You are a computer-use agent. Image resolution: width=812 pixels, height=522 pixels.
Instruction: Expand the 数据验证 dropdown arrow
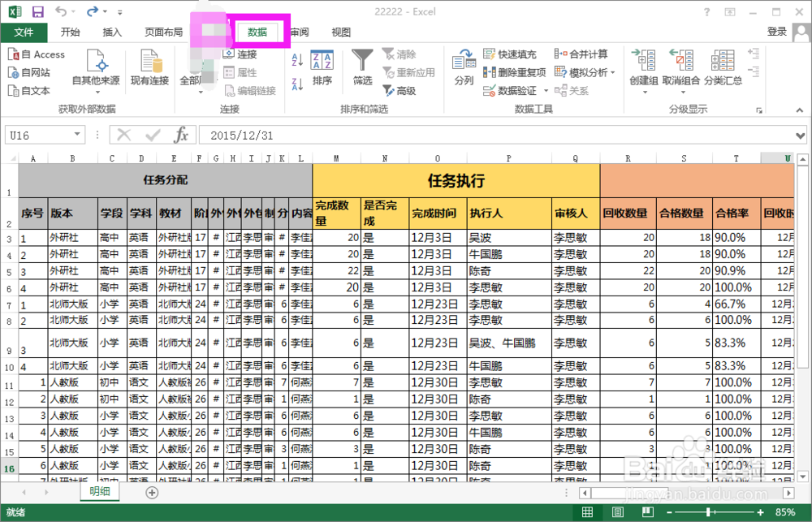[546, 89]
